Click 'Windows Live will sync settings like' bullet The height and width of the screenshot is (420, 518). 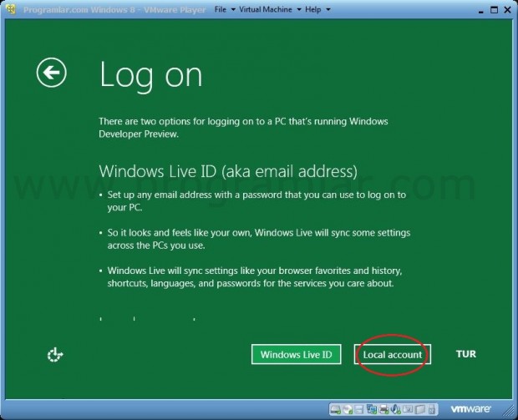tap(254, 277)
